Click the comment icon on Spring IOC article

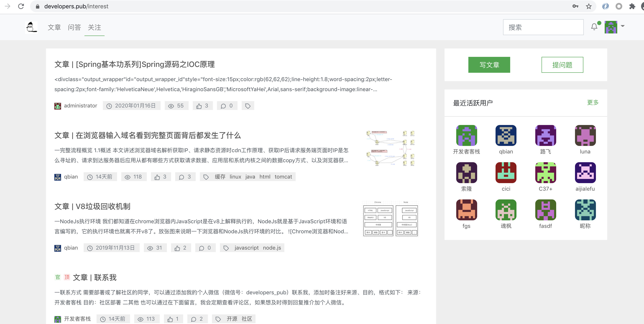click(x=223, y=106)
